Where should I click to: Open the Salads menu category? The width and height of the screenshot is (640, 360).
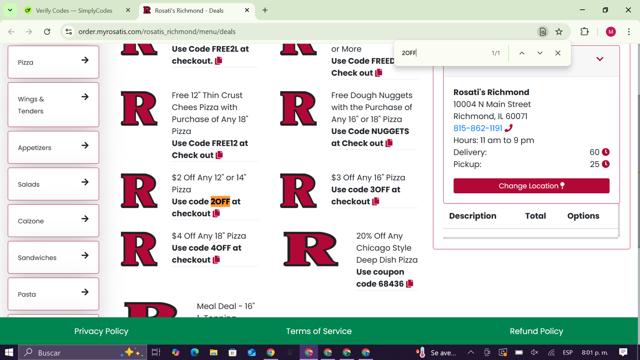[x=53, y=184]
